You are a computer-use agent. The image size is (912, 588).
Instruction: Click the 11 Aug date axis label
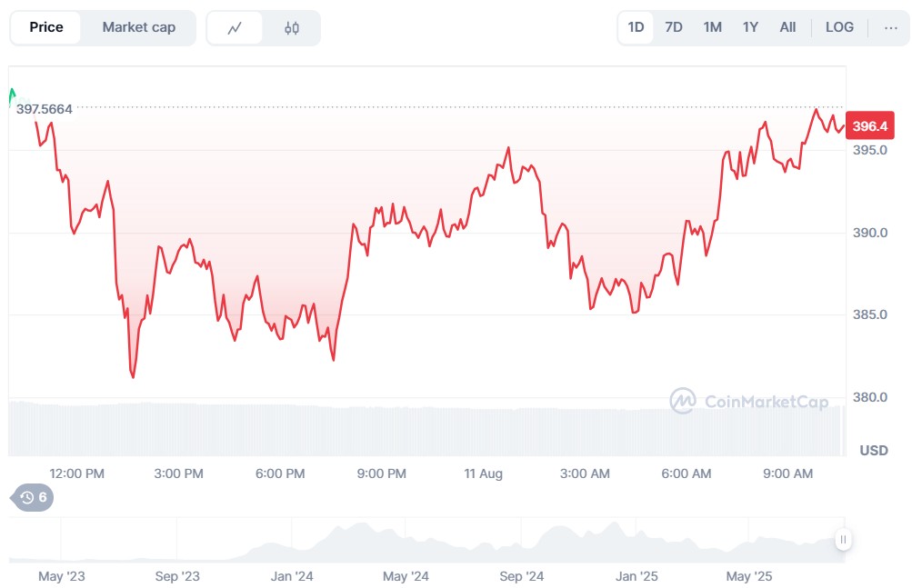(483, 473)
